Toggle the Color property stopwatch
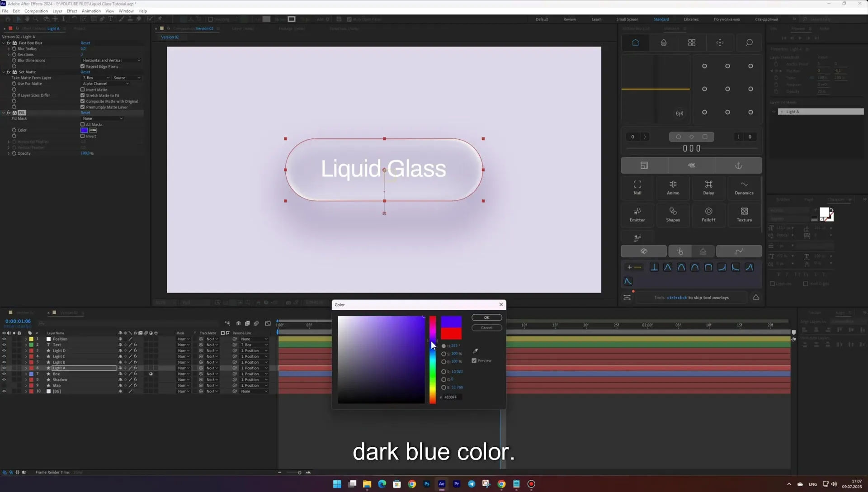Viewport: 868px width, 492px height. click(14, 130)
